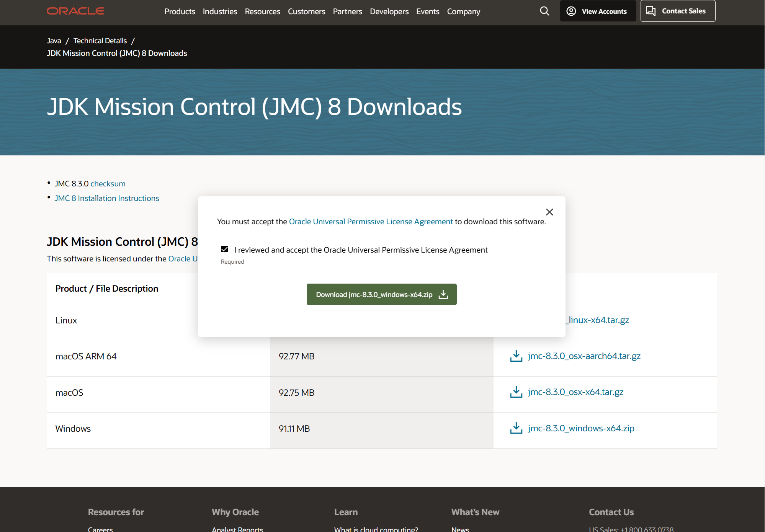Close the license agreement dialog
The height and width of the screenshot is (532, 765).
tap(549, 212)
